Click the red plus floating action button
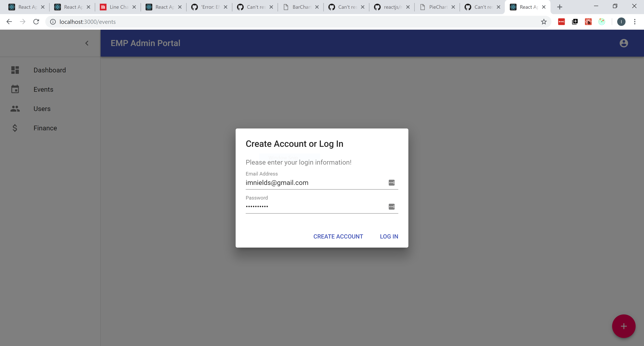This screenshot has width=644, height=346. click(x=624, y=326)
